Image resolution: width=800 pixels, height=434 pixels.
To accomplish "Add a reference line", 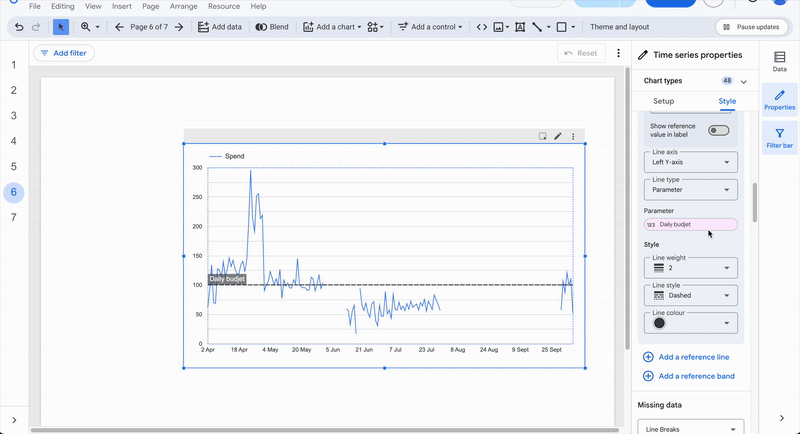I will [686, 357].
